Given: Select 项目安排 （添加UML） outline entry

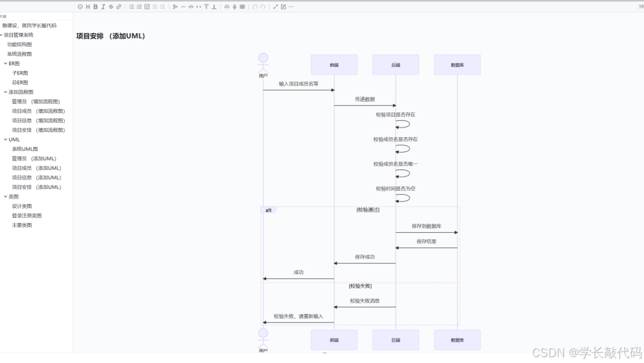Looking at the screenshot, I should 37,188.
